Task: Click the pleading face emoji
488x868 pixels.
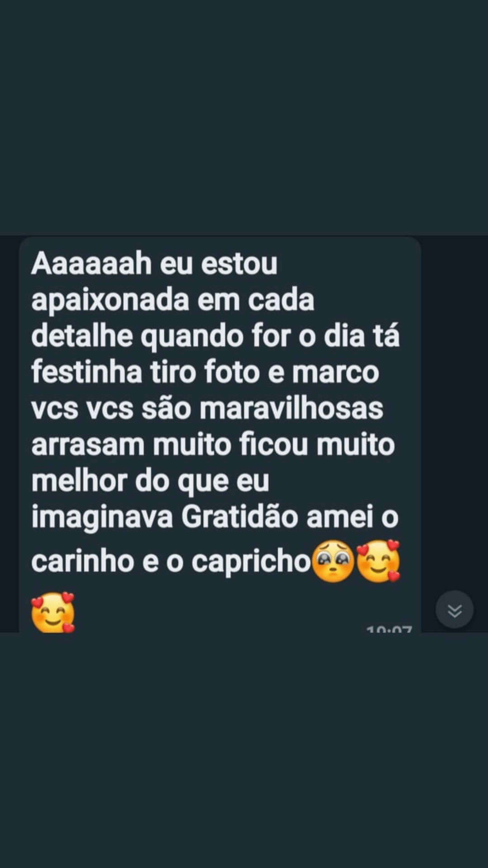Action: [x=333, y=561]
